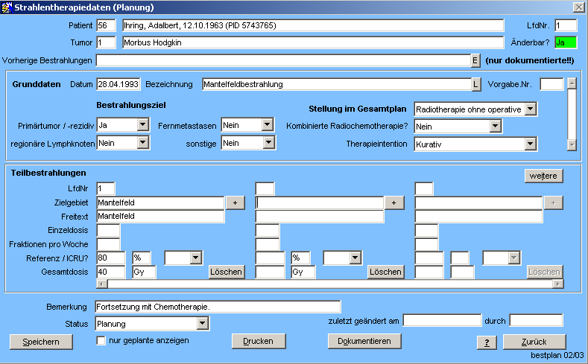Open the Fernmetastasen dropdown
The width and height of the screenshot is (588, 364).
click(268, 125)
